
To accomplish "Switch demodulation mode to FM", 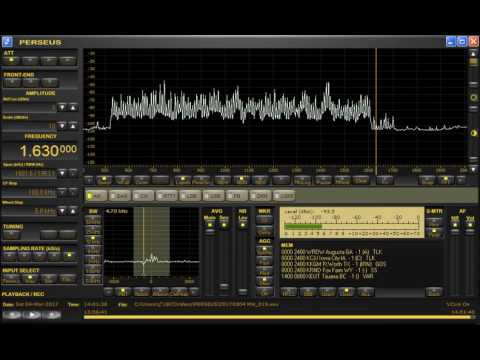I will point(237,196).
